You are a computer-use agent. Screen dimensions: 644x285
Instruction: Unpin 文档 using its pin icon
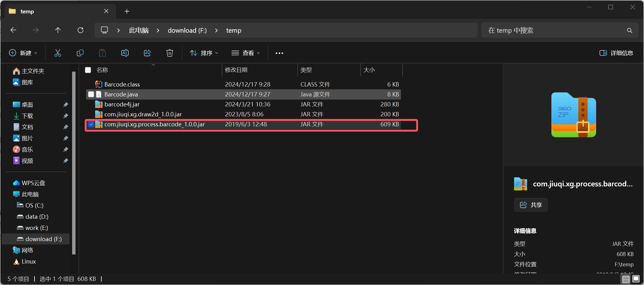(x=66, y=127)
